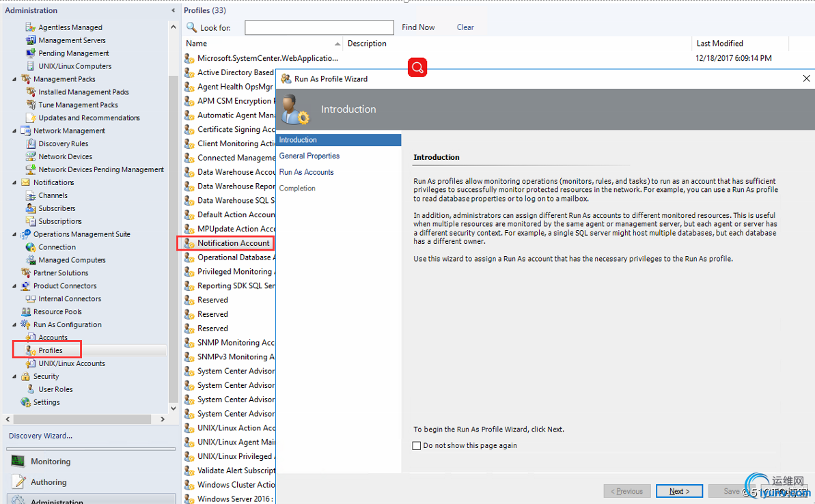
Task: Click the Authoring workspace icon
Action: coord(18,481)
